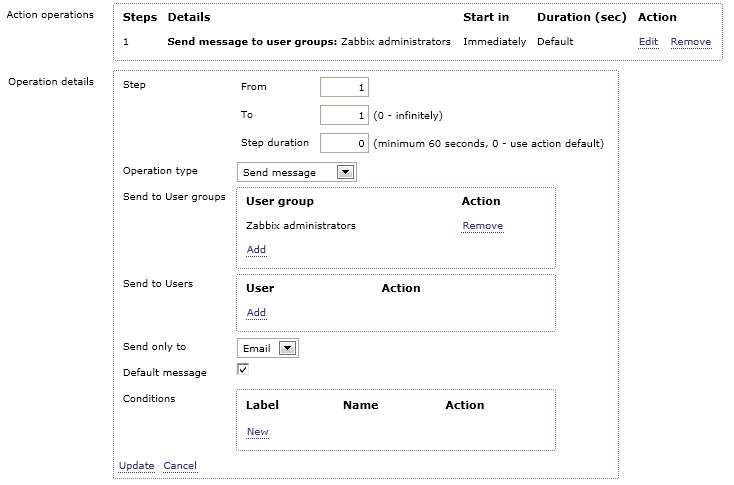Click the Send only to label
Viewport: 734px width, 485px height.
[154, 347]
